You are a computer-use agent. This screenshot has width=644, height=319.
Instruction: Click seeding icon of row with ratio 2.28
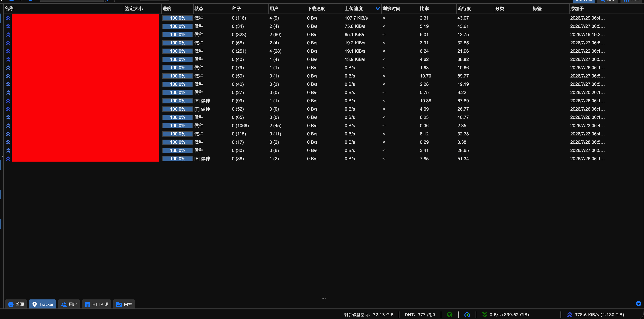coord(8,84)
